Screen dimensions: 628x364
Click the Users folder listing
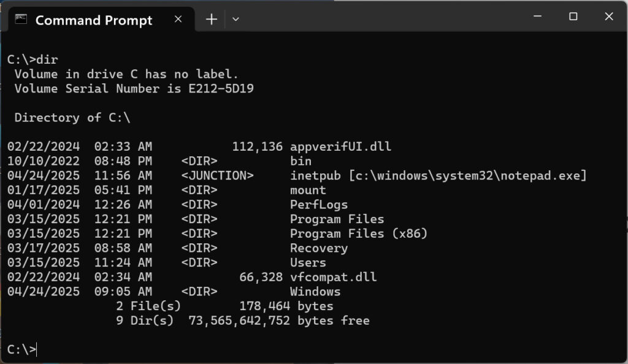308,262
